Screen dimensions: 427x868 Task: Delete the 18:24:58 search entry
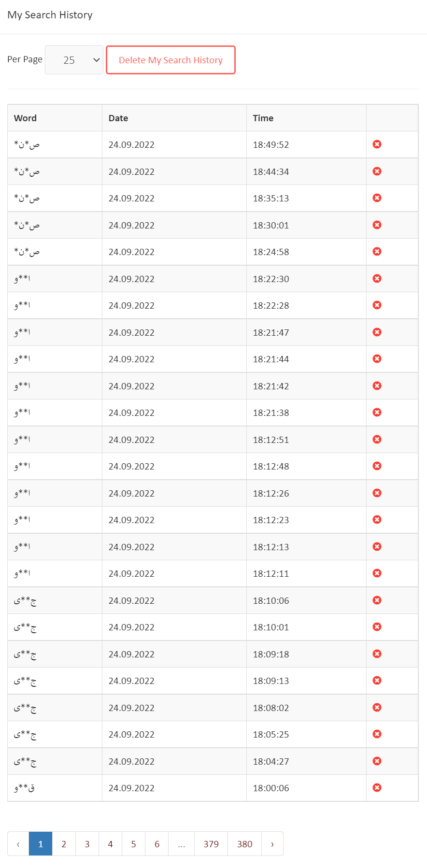point(377,252)
